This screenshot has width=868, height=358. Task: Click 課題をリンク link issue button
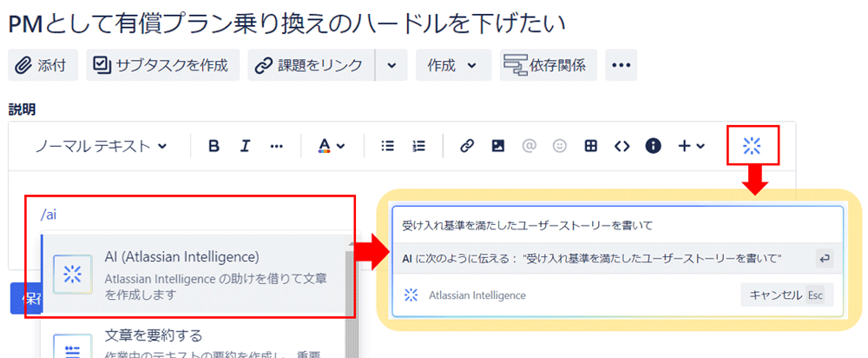click(311, 65)
